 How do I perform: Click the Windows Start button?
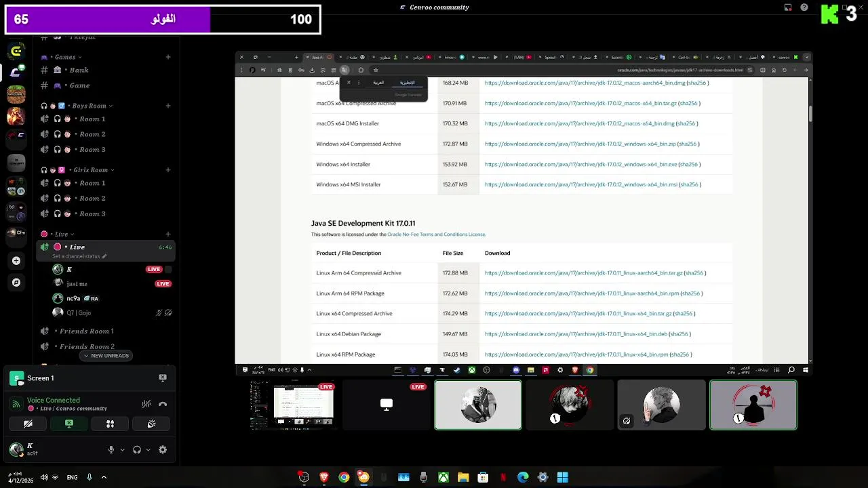[562, 477]
